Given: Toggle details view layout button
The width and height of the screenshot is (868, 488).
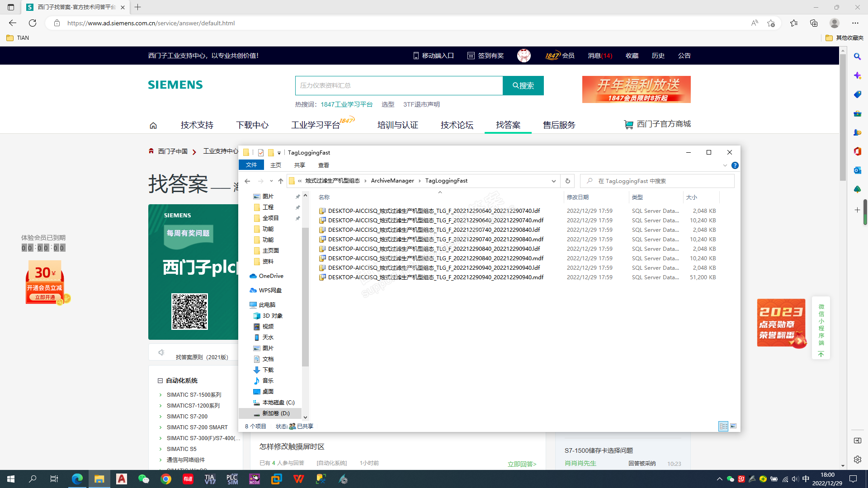Looking at the screenshot, I should point(723,426).
